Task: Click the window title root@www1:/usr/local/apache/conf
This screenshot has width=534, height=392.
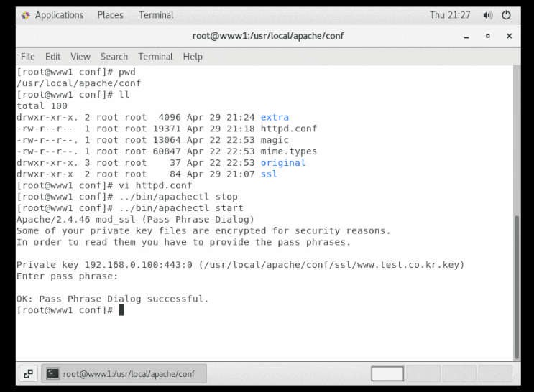Action: click(268, 36)
